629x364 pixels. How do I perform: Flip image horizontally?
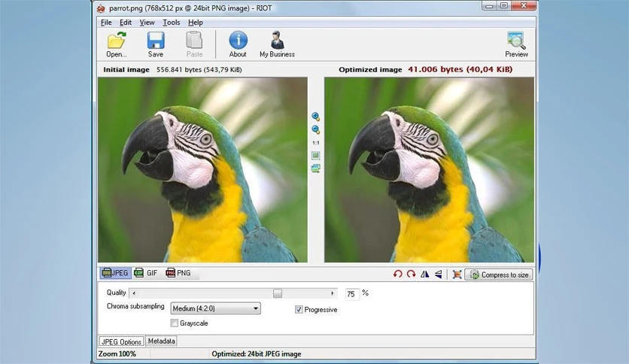[x=424, y=275]
